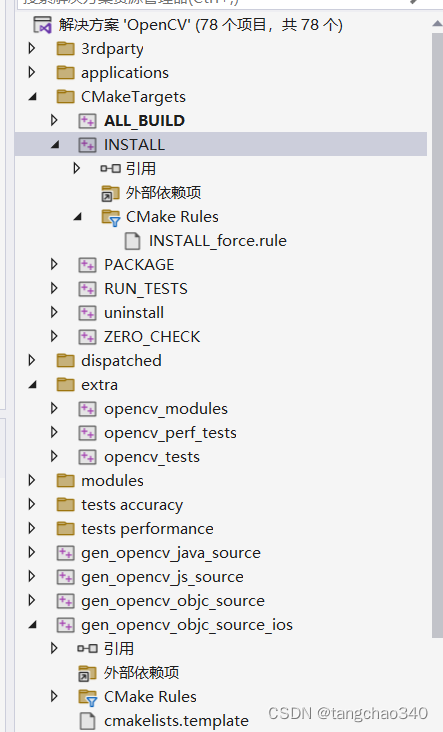Screen dimensions: 443x732
Task: Select the gen_opencv_js_source project label
Action: click(x=162, y=577)
